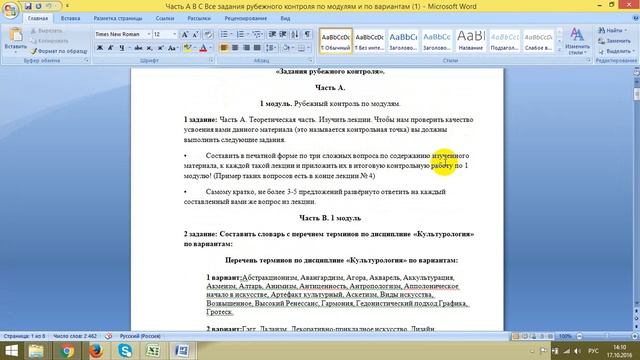Click Replace (Заменить) in the editing group
The width and height of the screenshot is (640, 360).
click(x=614, y=41)
